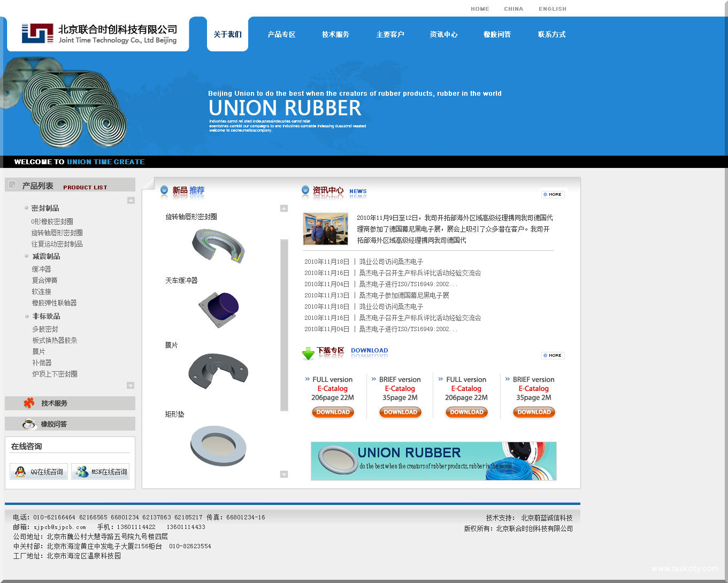Expand the 非标致品 category
Screen dimensions: 728x583
[x=46, y=316]
